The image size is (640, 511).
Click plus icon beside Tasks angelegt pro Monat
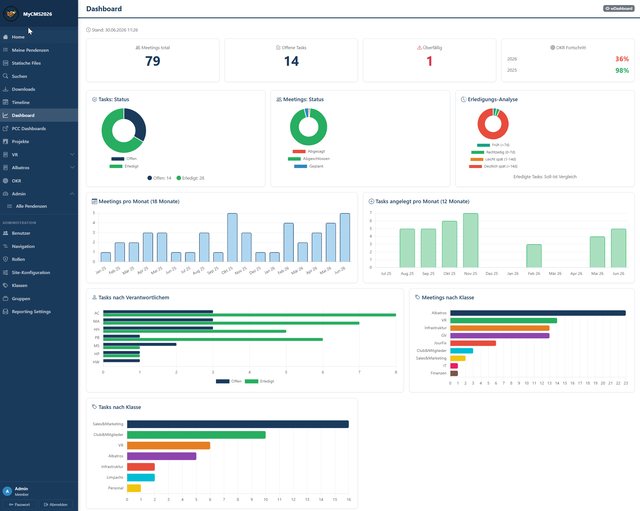pyautogui.click(x=371, y=201)
